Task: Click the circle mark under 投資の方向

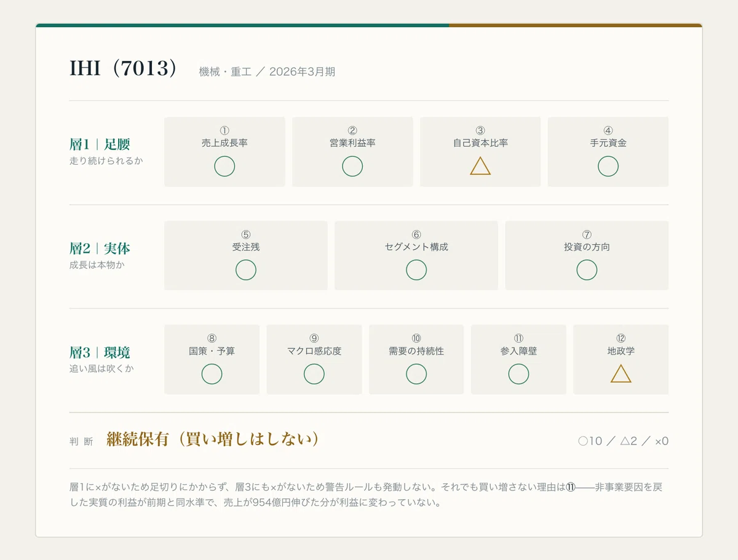Action: tap(587, 270)
